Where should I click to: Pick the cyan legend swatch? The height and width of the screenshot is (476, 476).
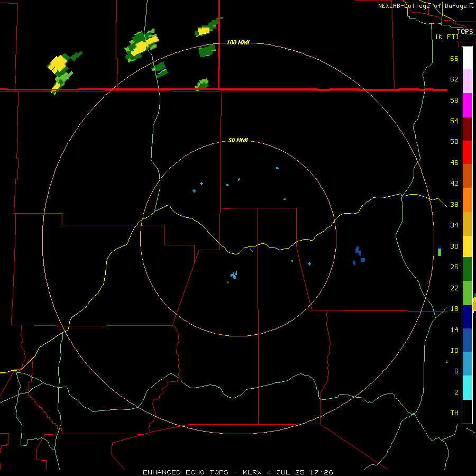pyautogui.click(x=467, y=388)
